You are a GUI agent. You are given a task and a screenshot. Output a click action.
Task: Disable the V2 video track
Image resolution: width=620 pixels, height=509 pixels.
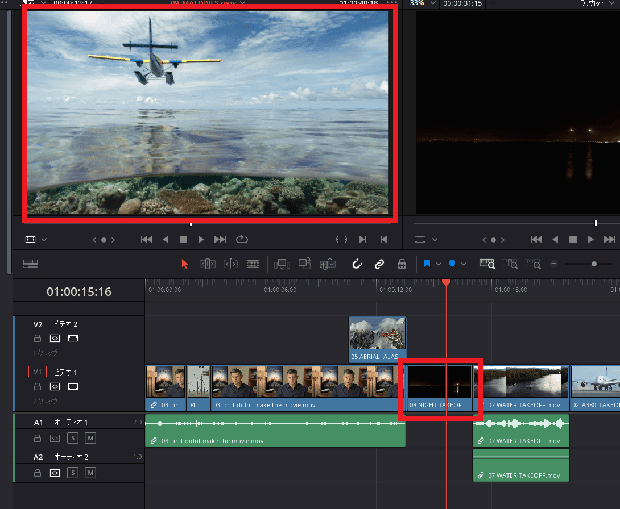(x=73, y=338)
